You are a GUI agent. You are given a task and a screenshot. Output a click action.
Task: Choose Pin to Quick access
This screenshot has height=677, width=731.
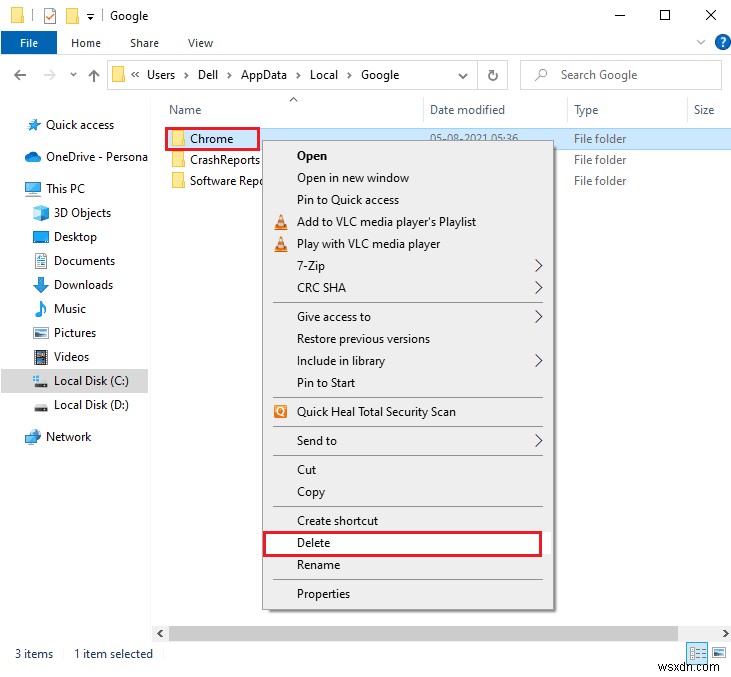coord(348,200)
